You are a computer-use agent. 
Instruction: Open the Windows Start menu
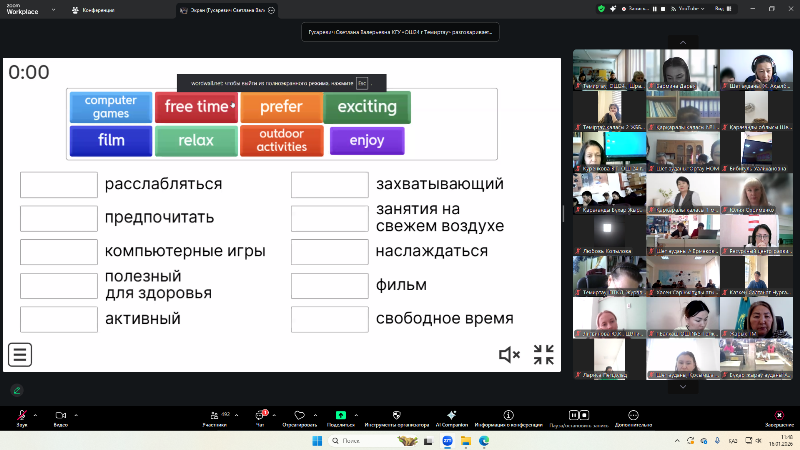[x=318, y=440]
